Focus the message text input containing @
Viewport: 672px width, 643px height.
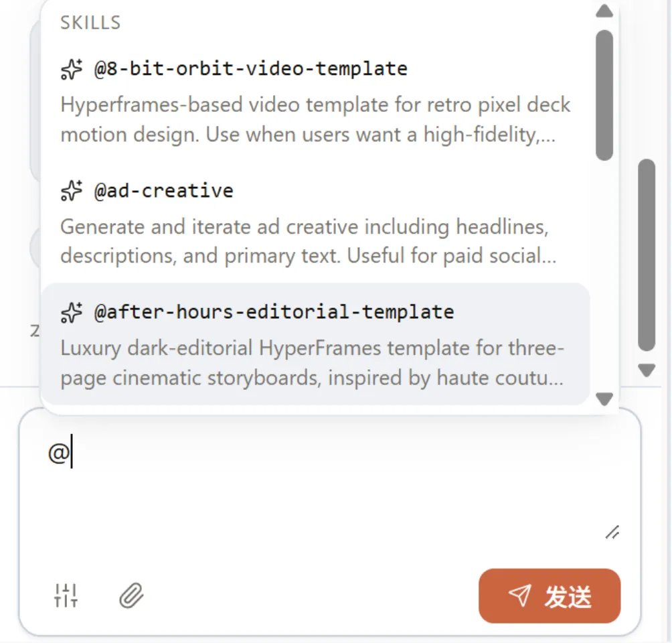pos(330,485)
